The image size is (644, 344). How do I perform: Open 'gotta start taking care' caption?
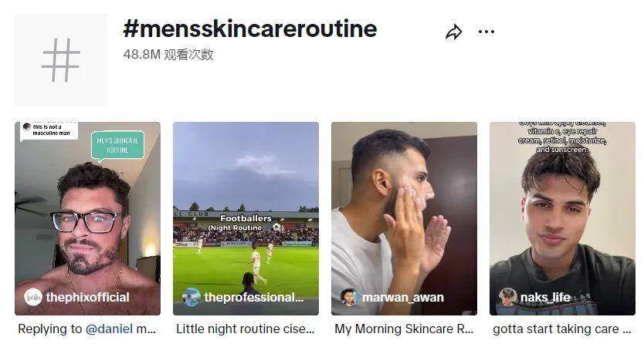[562, 329]
